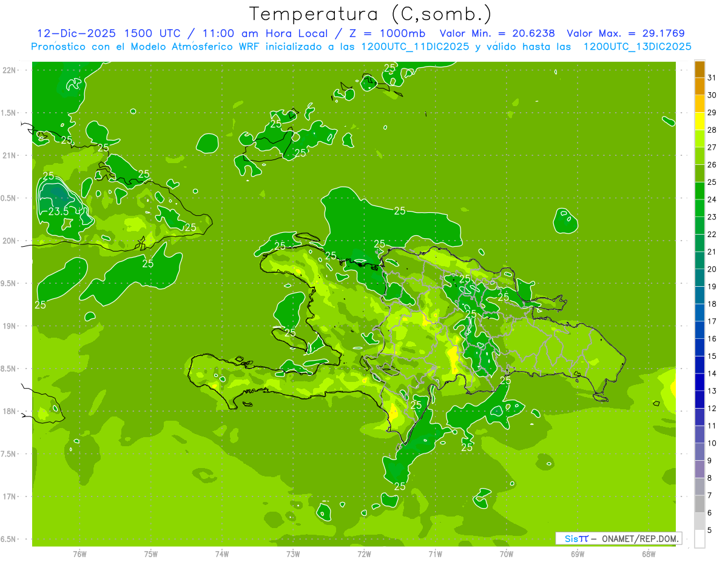Click the '19N' latitude label
This screenshot has height=562, width=728.
click(10, 326)
